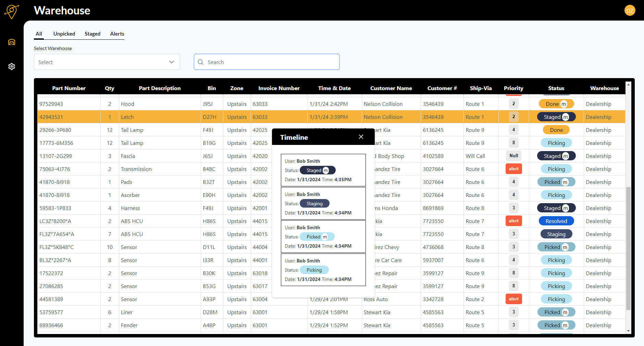
Task: Click the Resolved status button for ABS HCU
Action: pos(556,221)
